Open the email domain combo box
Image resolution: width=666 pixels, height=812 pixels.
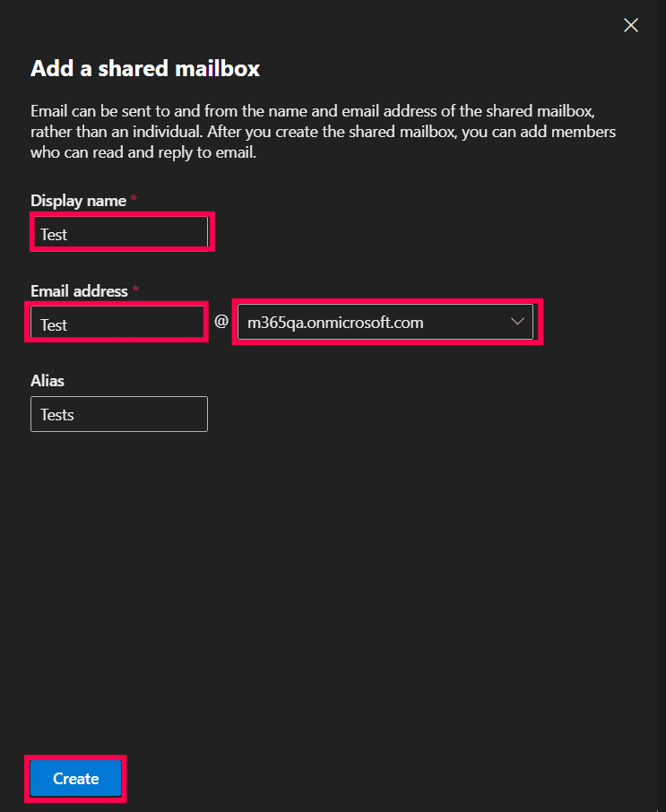coord(385,322)
